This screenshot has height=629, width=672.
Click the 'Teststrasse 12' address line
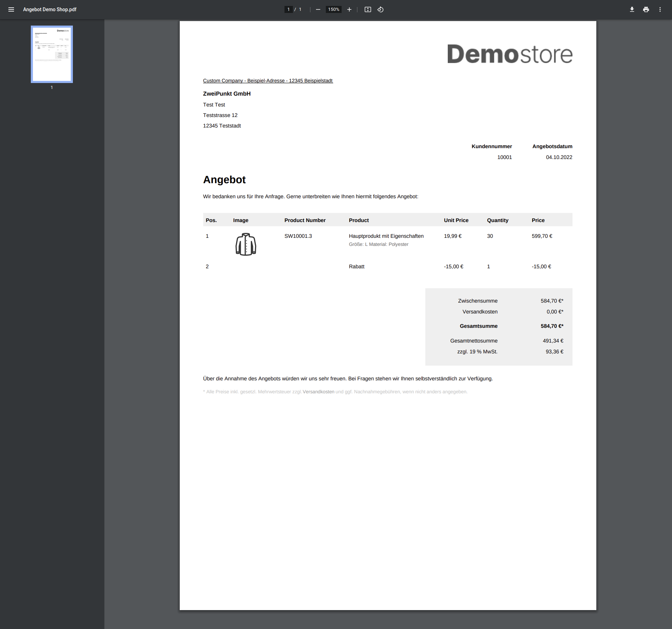click(x=220, y=115)
